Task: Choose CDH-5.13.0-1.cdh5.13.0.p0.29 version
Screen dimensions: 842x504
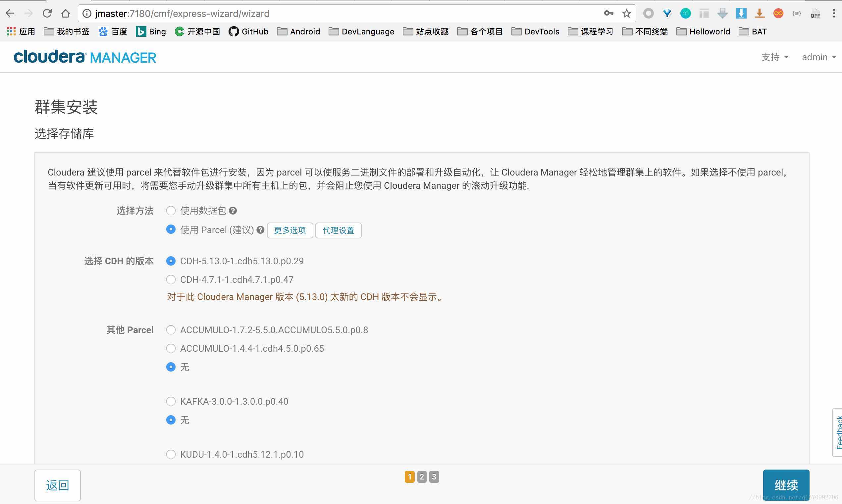Action: (171, 261)
